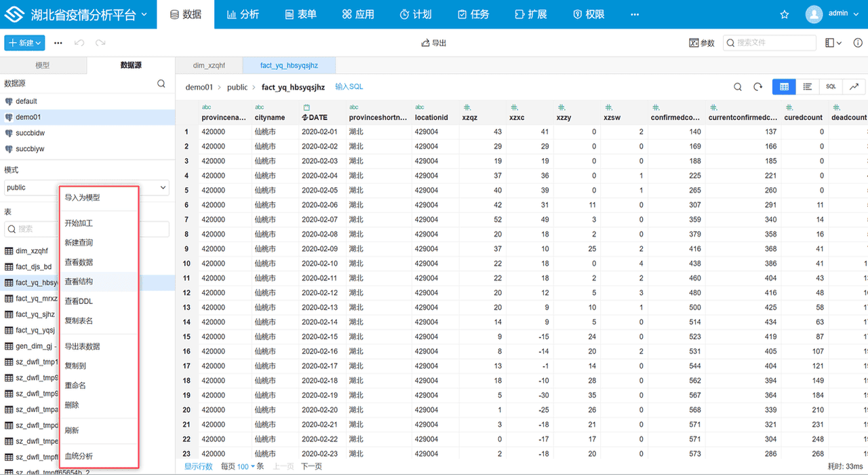Switch to the dim_xzqhf tab
The width and height of the screenshot is (868, 475).
click(x=209, y=66)
